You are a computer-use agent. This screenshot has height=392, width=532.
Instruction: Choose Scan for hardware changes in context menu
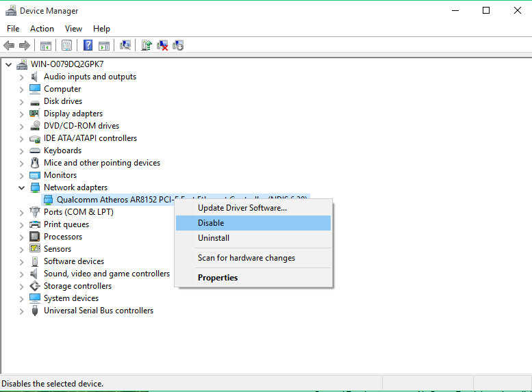click(253, 258)
